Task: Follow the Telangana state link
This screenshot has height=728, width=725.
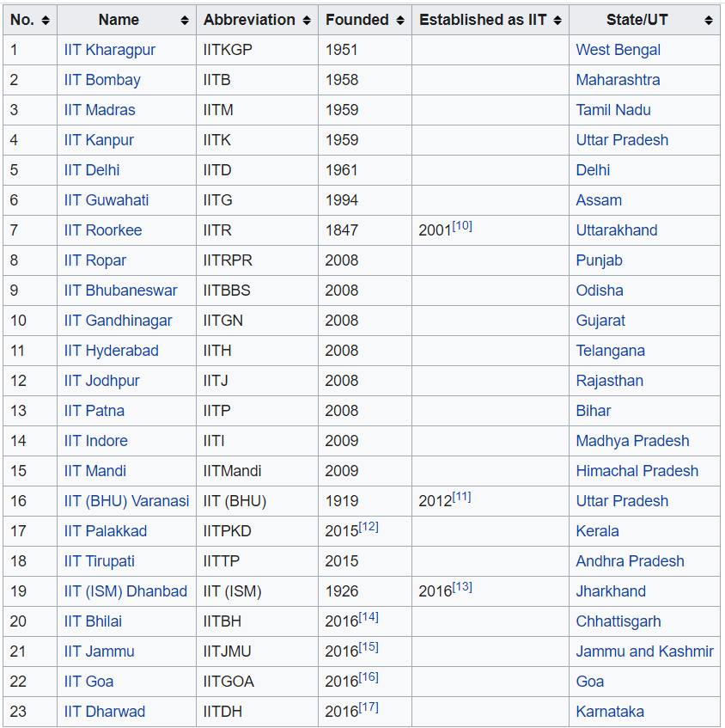Action: [611, 351]
